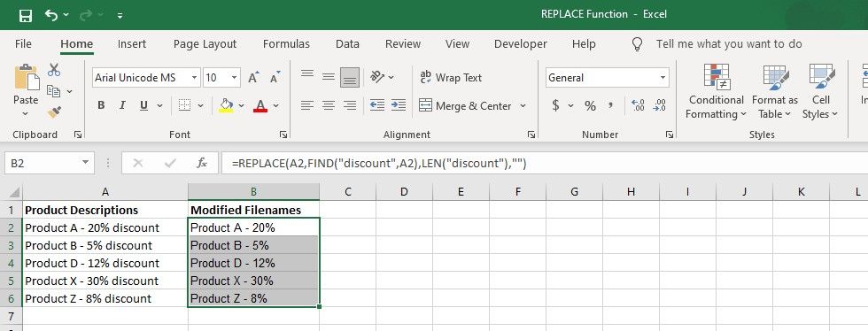Viewport: 868px width, 331px height.
Task: Open the Formulas tab
Action: (x=286, y=43)
